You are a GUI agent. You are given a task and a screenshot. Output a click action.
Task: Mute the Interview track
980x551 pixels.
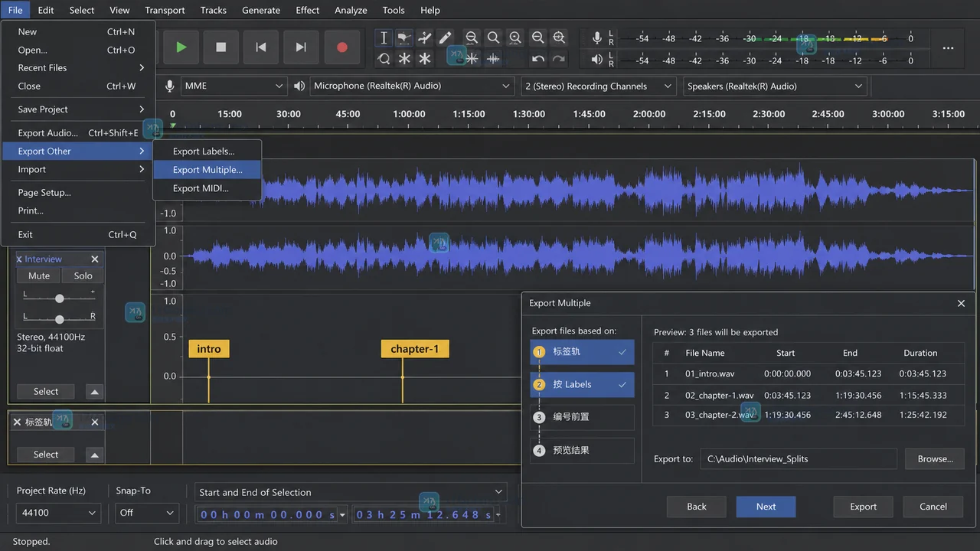39,275
